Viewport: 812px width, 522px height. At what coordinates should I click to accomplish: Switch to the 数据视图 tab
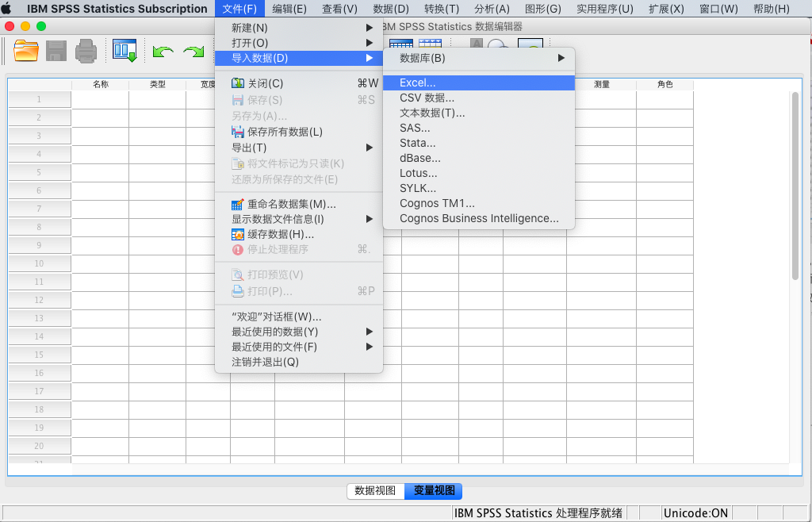pyautogui.click(x=375, y=491)
